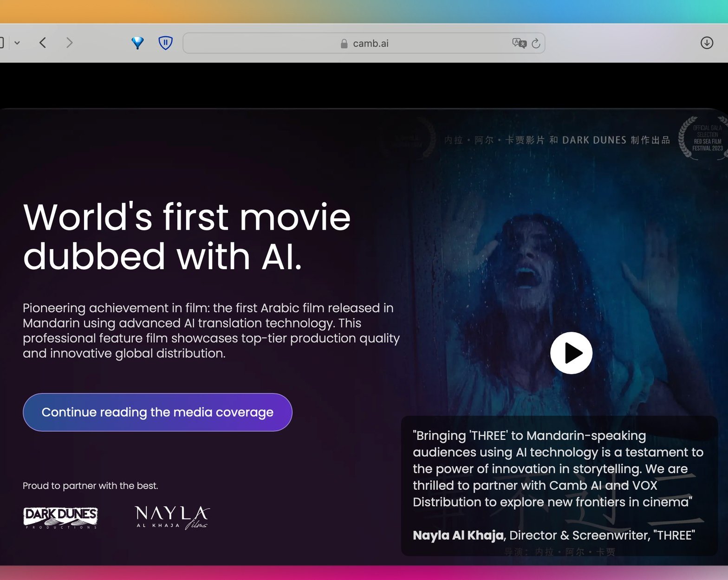The height and width of the screenshot is (580, 728).
Task: Open the Bitwarden shield extension icon
Action: click(165, 43)
